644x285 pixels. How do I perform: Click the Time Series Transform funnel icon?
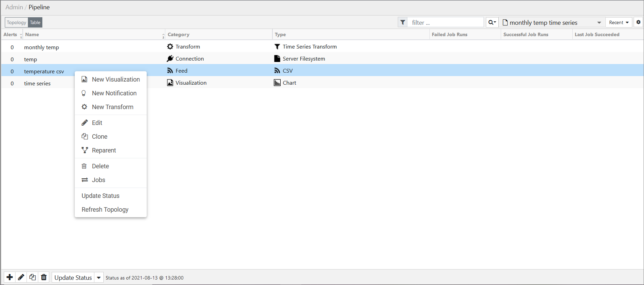[277, 46]
